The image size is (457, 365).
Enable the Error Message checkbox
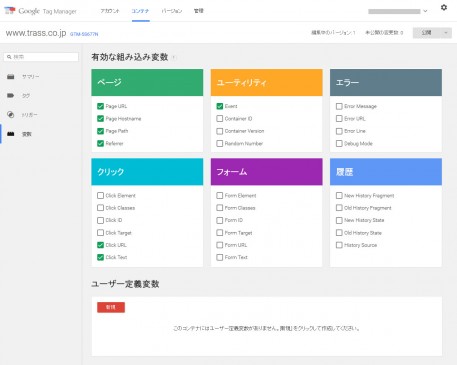(339, 106)
